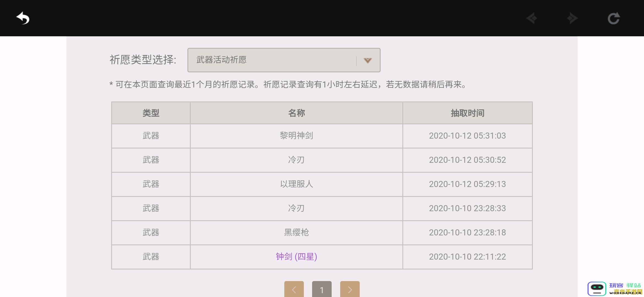Select page number 1
Viewport: 644px width, 297px height.
point(322,289)
